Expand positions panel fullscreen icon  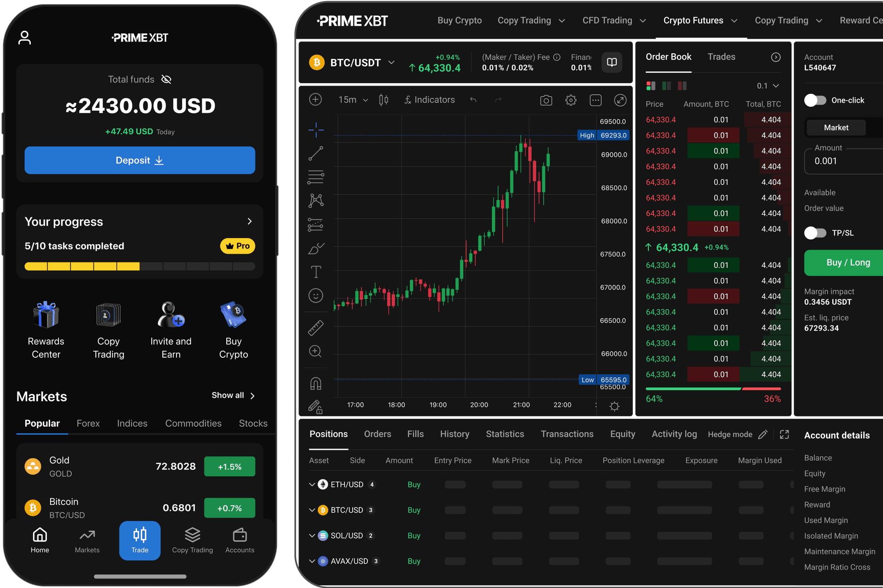pos(785,434)
